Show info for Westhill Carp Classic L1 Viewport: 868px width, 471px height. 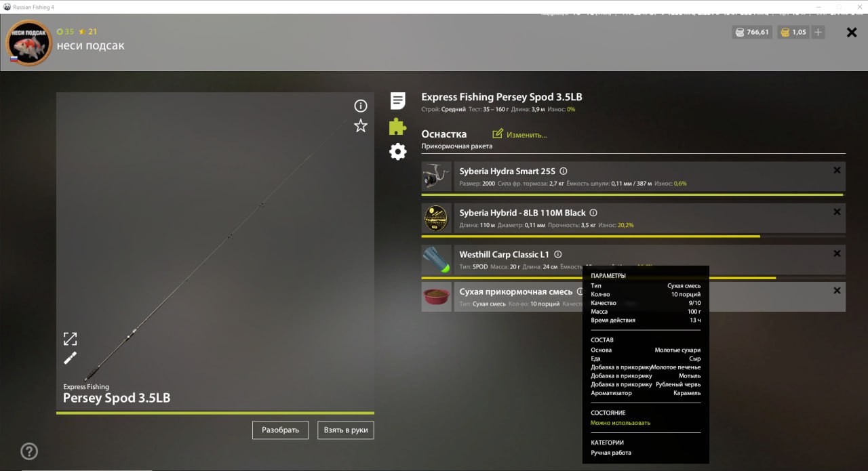coord(557,255)
